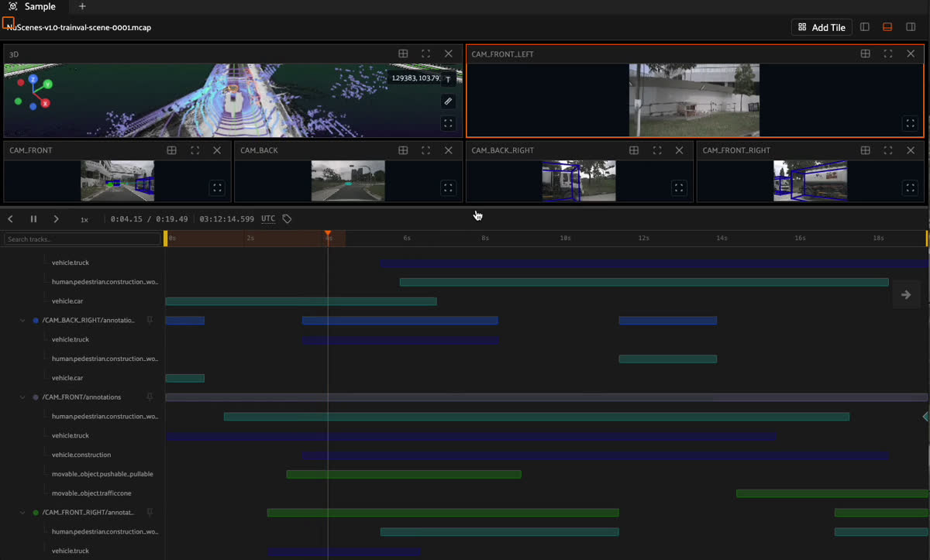The width and height of the screenshot is (930, 560).
Task: Toggle the left sidebar
Action: click(x=865, y=27)
